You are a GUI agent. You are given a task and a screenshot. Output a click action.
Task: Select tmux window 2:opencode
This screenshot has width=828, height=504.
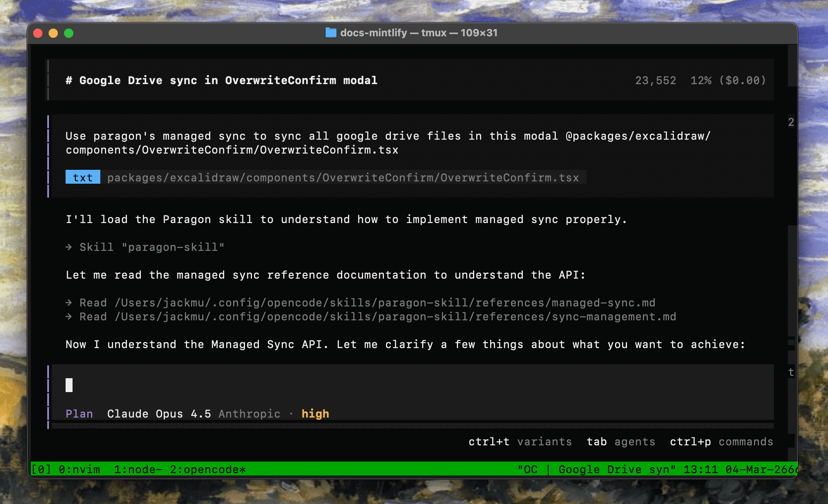(208, 469)
